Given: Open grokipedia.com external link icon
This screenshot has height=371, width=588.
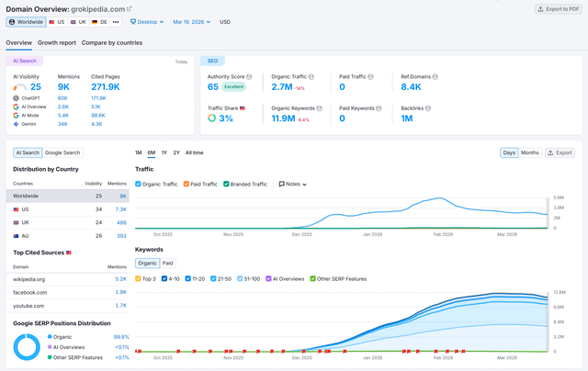Looking at the screenshot, I should (129, 8).
